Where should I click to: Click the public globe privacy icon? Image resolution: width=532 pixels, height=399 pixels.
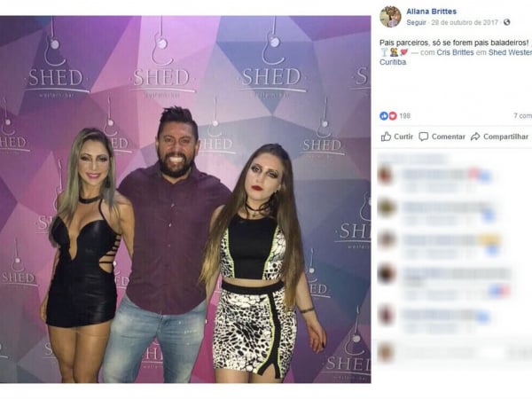tap(506, 22)
